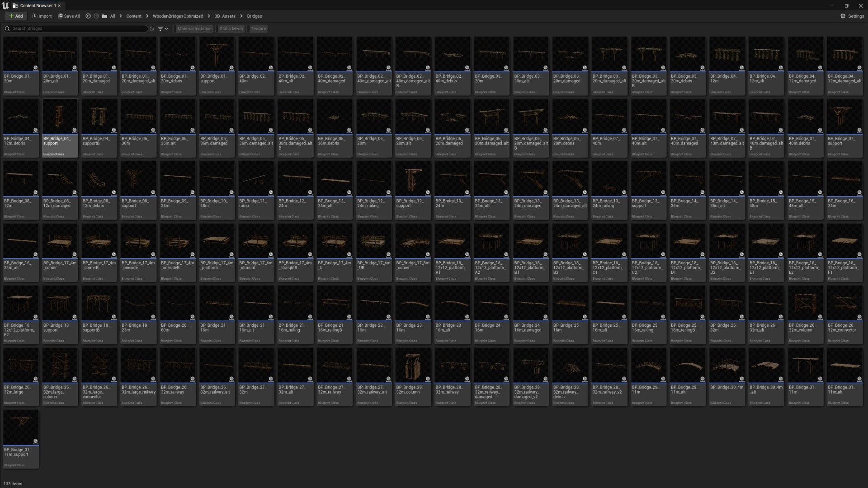The height and width of the screenshot is (488, 868).
Task: Select the Content Browser 1 tab
Action: click(x=37, y=5)
